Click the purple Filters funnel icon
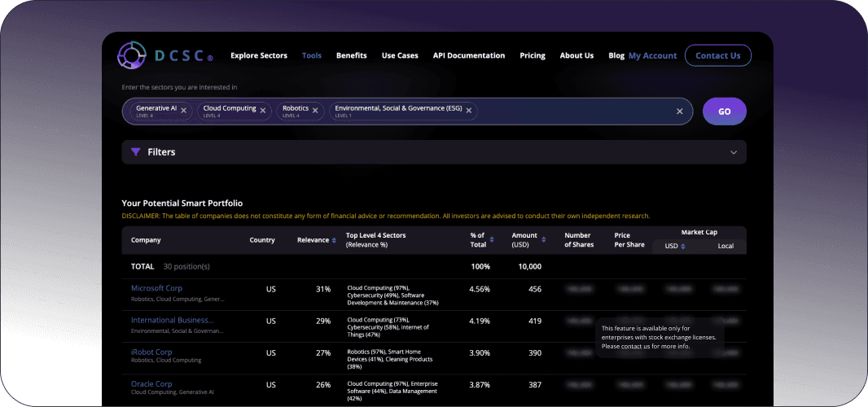The height and width of the screenshot is (407, 868). pyautogui.click(x=136, y=151)
